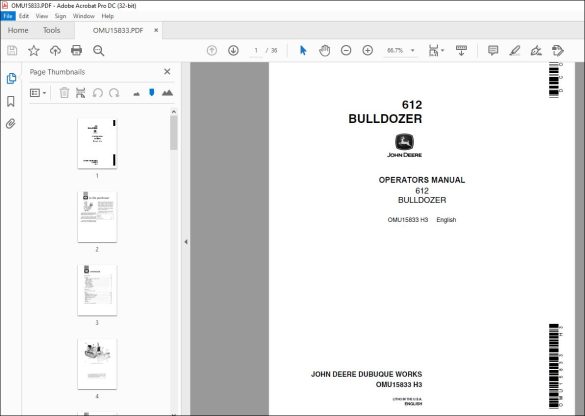Click the OPERATORS MANUAL heading text
This screenshot has height=416, width=585.
[422, 180]
